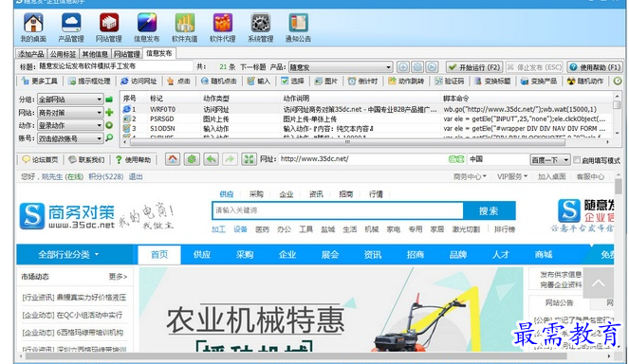Click 变换标题 toolbar item

[492, 81]
